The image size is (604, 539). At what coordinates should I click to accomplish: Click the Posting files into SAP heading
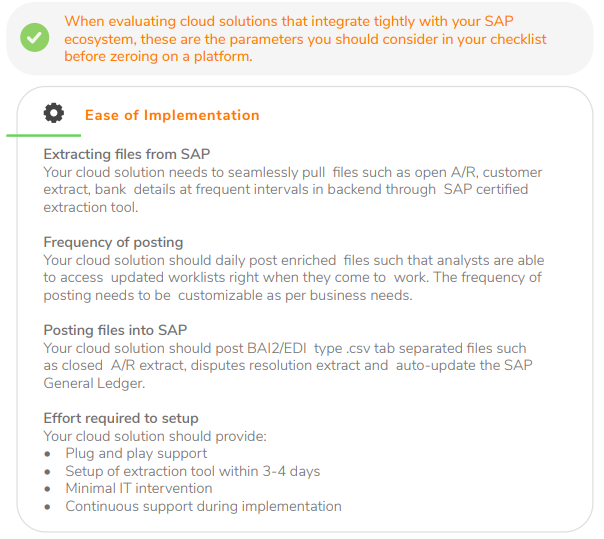pyautogui.click(x=115, y=330)
